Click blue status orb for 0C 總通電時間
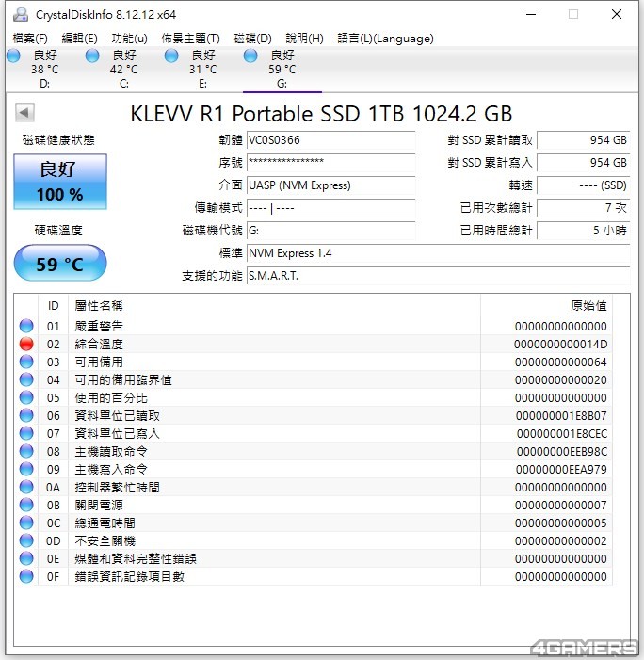The height and width of the screenshot is (660, 644). (x=26, y=523)
